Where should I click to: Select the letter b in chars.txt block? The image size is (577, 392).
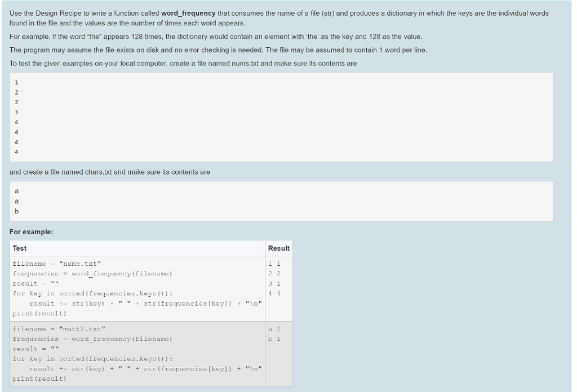[16, 211]
